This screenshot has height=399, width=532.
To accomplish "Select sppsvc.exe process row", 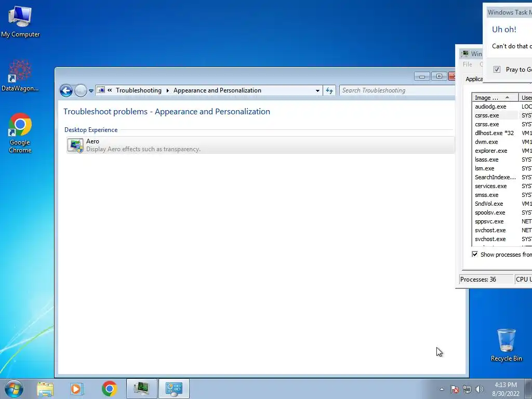I will [502, 221].
